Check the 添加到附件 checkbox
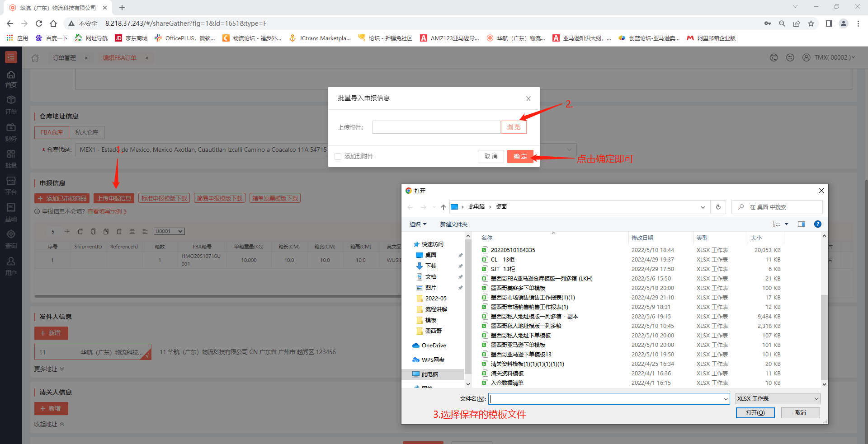868x444 pixels. (338, 156)
